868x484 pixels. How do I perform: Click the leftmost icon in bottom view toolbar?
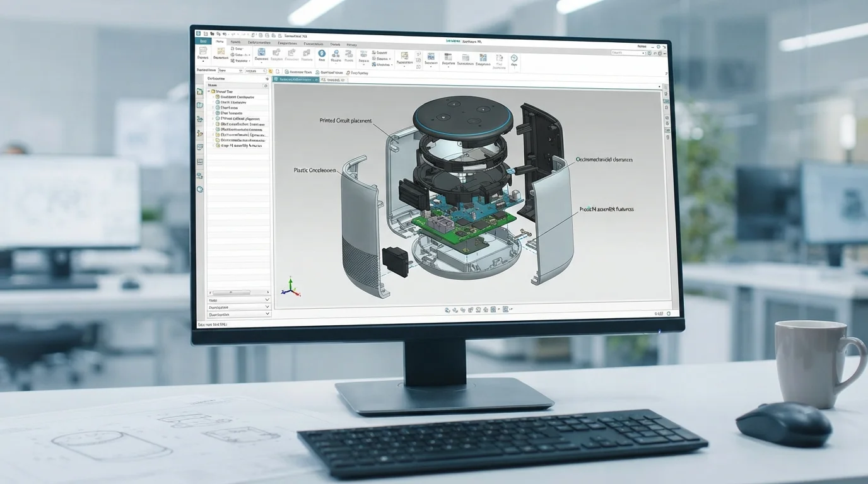(x=447, y=309)
